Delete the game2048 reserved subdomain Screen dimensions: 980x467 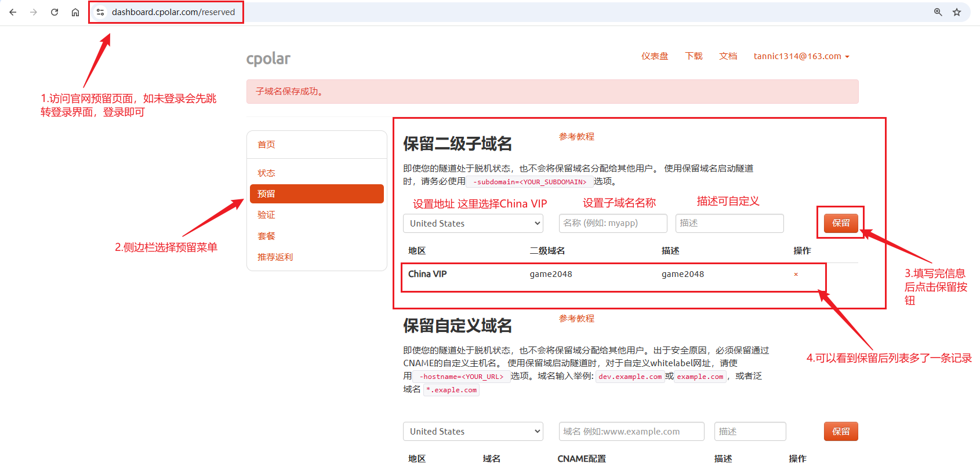796,275
